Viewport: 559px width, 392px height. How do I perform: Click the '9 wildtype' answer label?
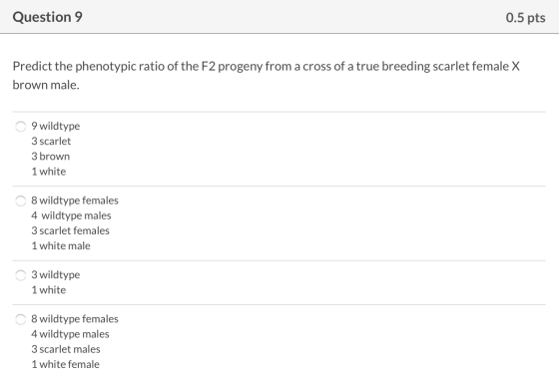tap(56, 126)
